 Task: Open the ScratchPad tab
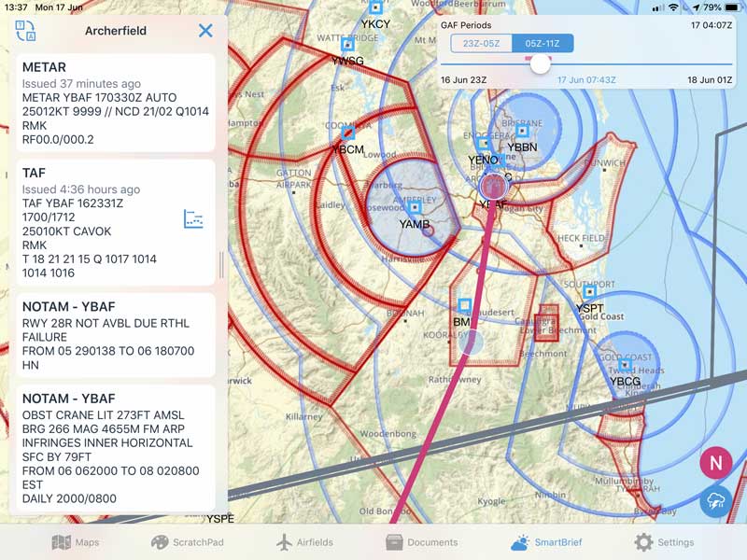pyautogui.click(x=187, y=542)
